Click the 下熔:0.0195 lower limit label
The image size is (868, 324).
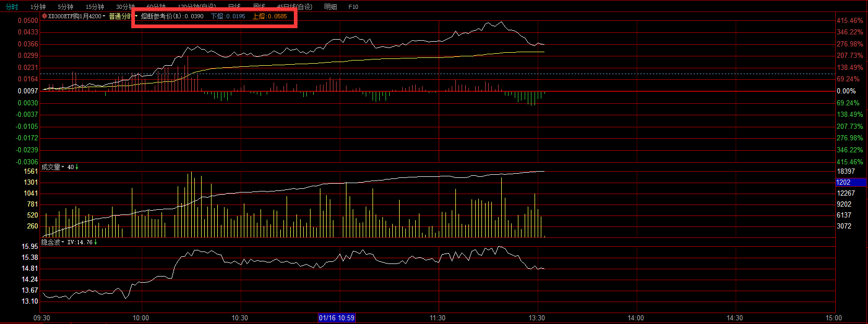click(x=228, y=16)
